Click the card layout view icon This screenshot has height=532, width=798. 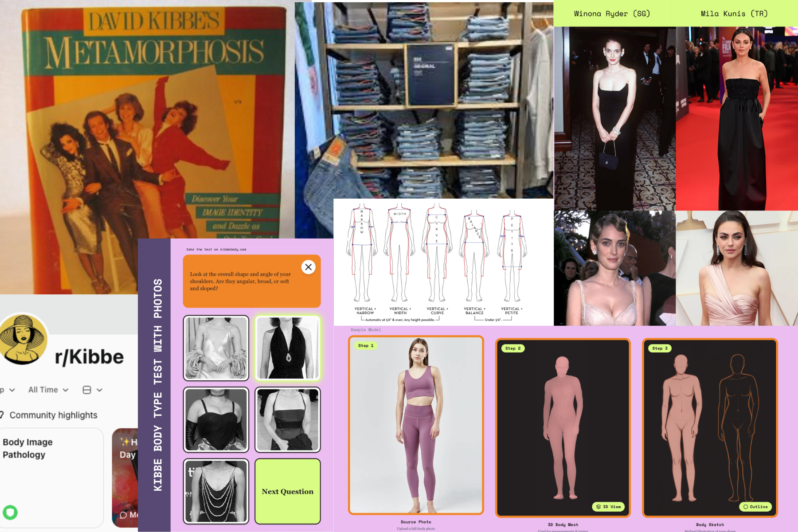pyautogui.click(x=87, y=390)
